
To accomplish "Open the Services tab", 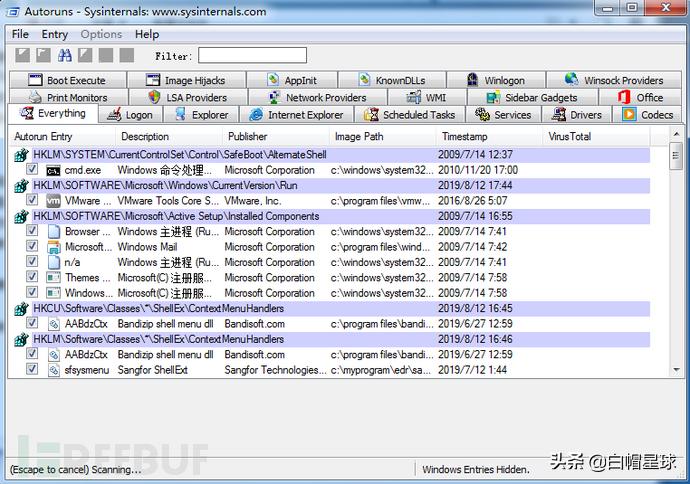I will tap(503, 115).
